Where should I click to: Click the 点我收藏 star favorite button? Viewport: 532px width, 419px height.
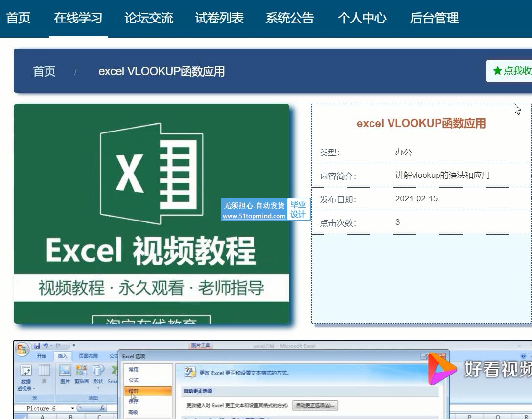click(509, 71)
